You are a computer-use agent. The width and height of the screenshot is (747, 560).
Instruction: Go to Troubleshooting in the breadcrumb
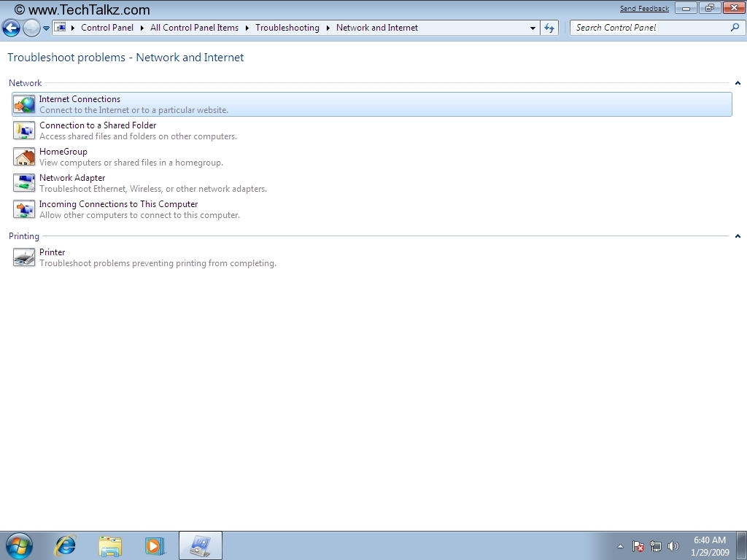point(287,28)
